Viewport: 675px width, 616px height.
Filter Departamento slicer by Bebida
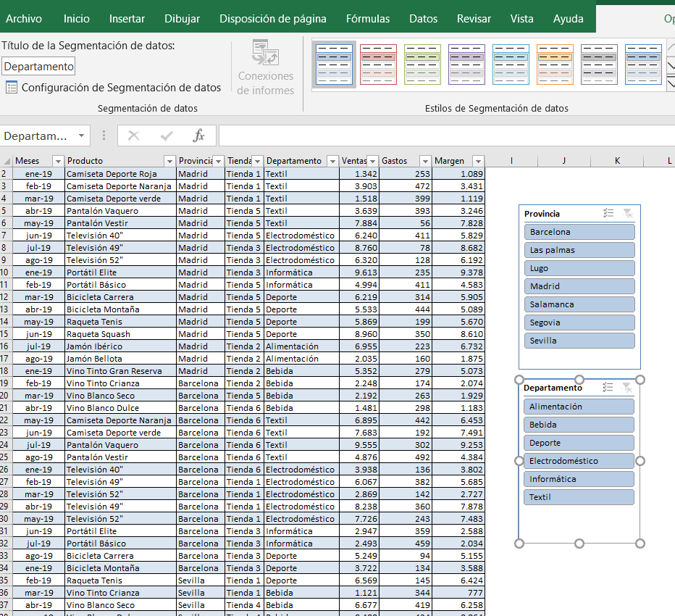click(x=579, y=424)
